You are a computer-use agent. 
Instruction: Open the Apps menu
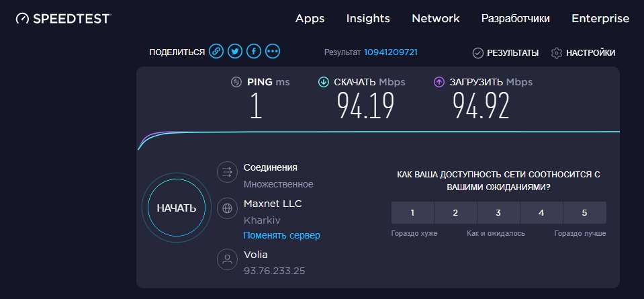pos(310,19)
